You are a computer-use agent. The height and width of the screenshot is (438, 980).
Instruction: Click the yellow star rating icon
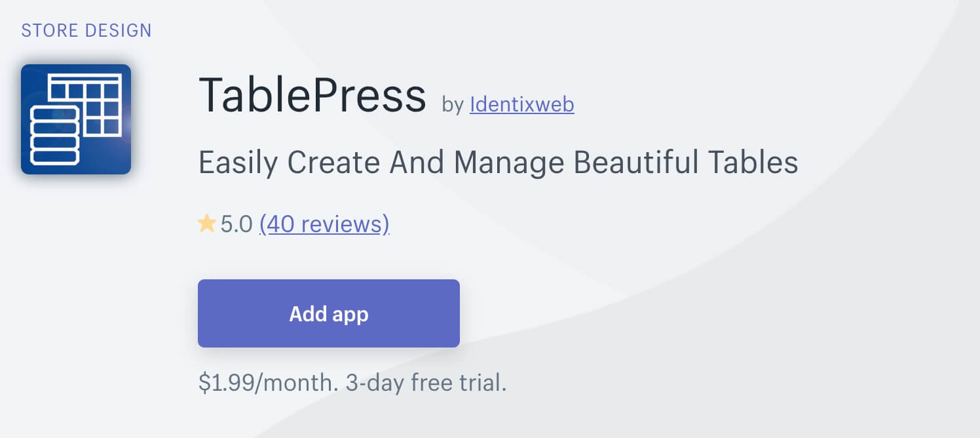click(x=207, y=224)
